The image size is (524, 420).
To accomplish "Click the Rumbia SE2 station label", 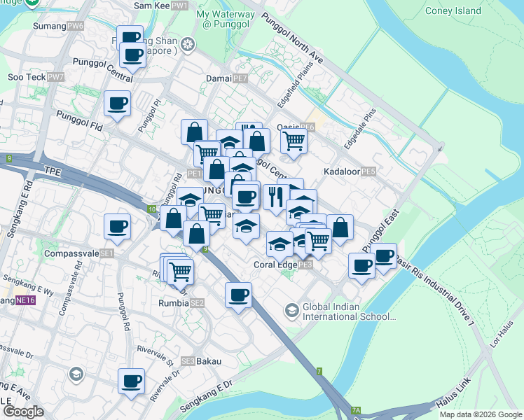I will coord(181,303).
